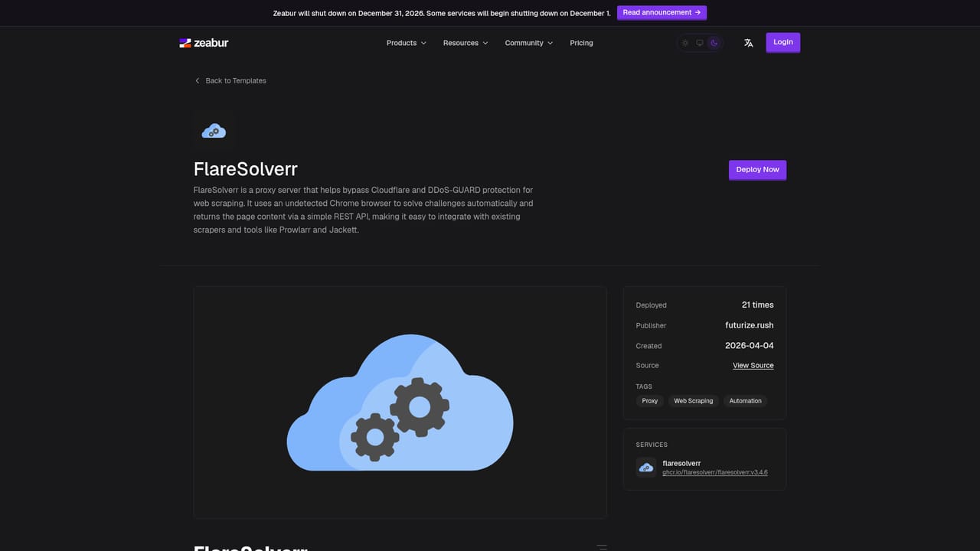980x551 pixels.
Task: Select system theme with monitor icon
Action: click(x=700, y=43)
